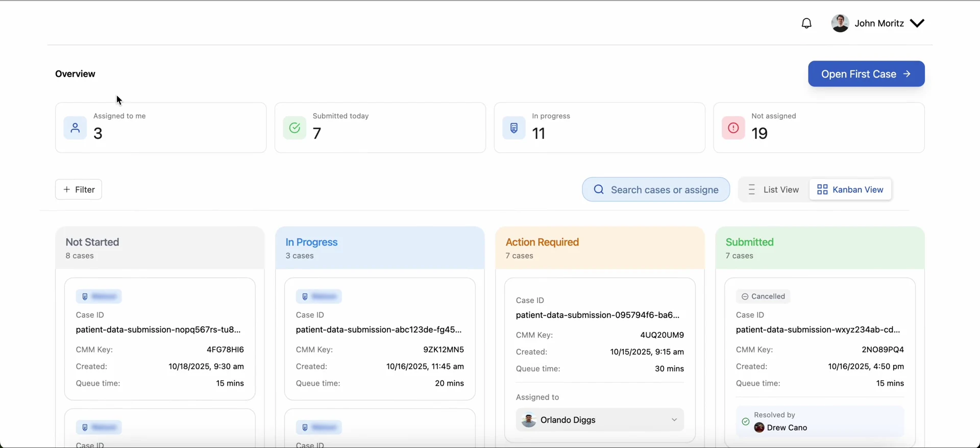Image resolution: width=980 pixels, height=448 pixels.
Task: Click CMM Key value 4FG78HI6
Action: tap(225, 350)
